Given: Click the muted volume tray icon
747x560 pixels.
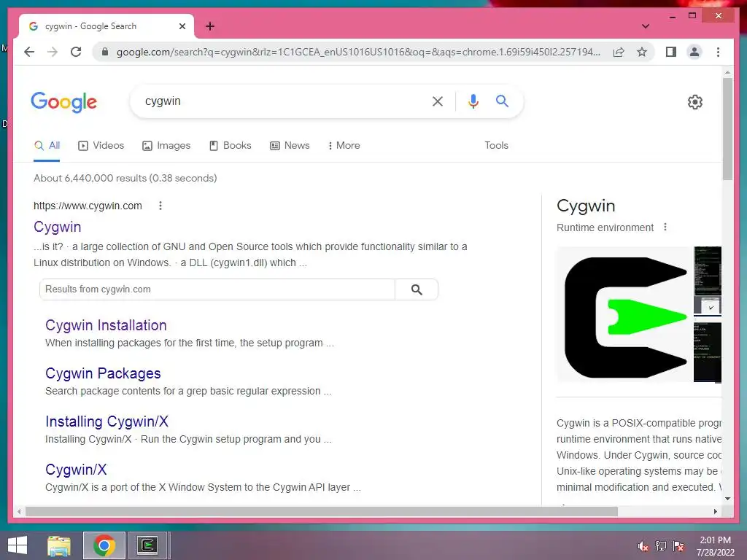Looking at the screenshot, I should click(643, 546).
